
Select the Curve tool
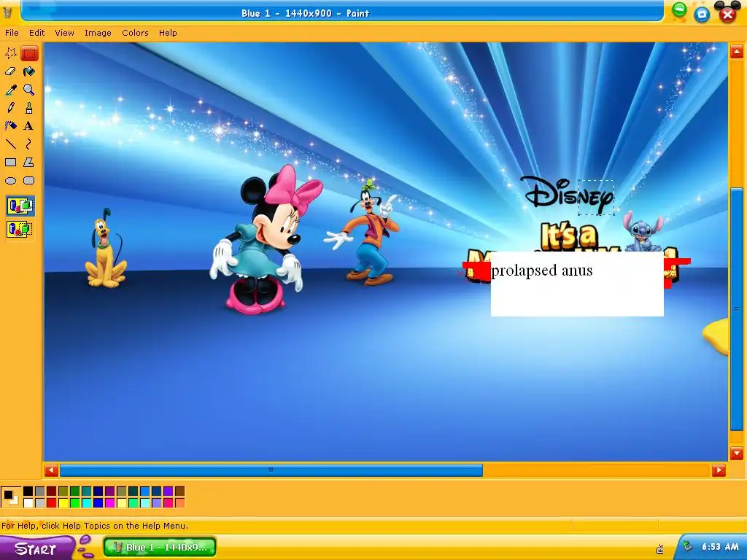click(29, 144)
